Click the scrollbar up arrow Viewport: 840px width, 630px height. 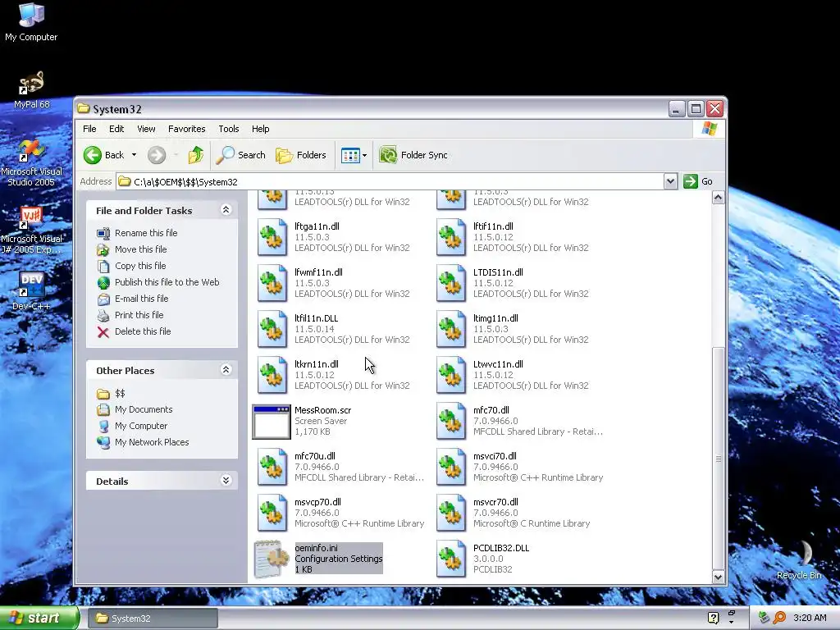718,198
